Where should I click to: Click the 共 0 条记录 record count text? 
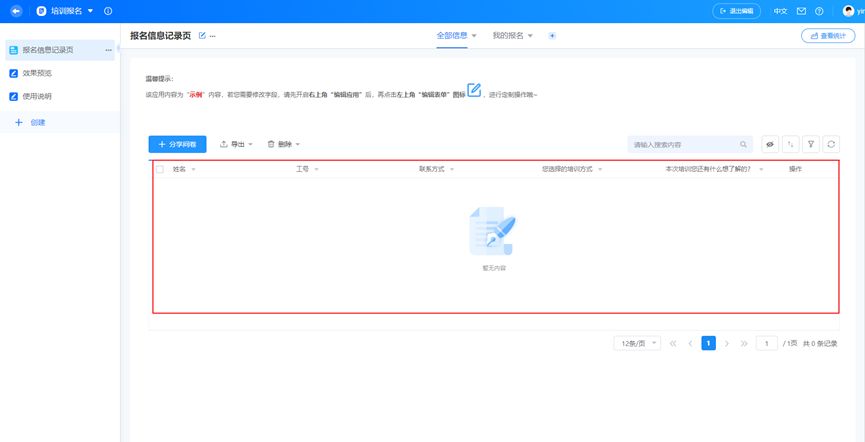pos(820,343)
